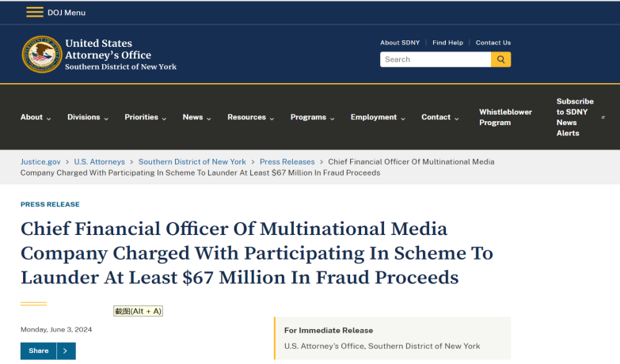This screenshot has width=620, height=364.
Task: Click the external link icon beside News Alerts
Action: (x=603, y=117)
